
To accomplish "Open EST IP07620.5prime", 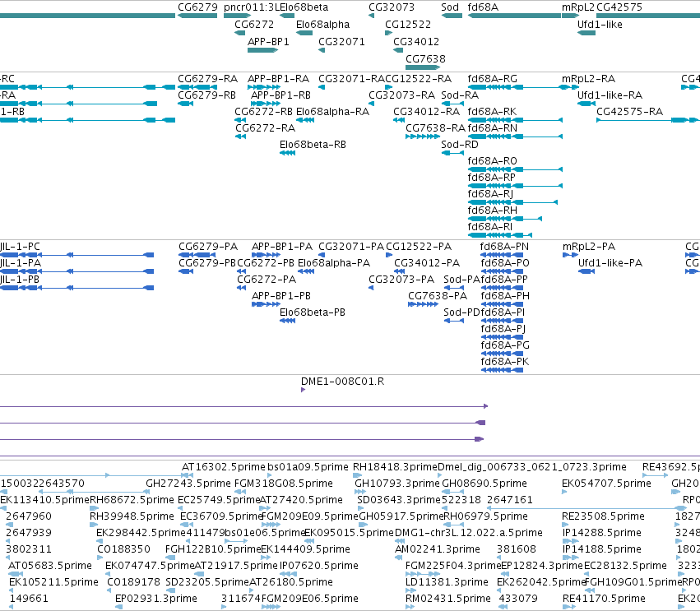I will [288, 574].
